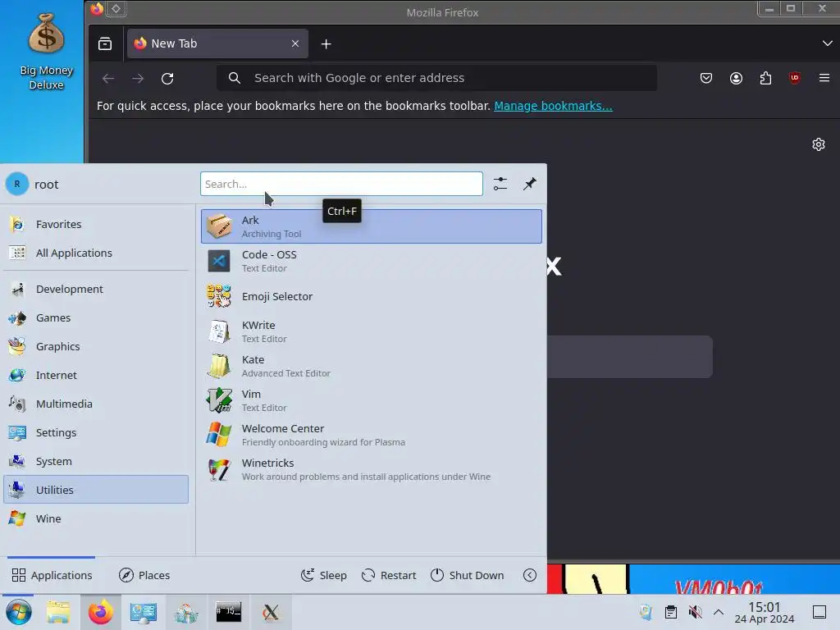Open Pocket save button
The height and width of the screenshot is (630, 840).
(706, 78)
